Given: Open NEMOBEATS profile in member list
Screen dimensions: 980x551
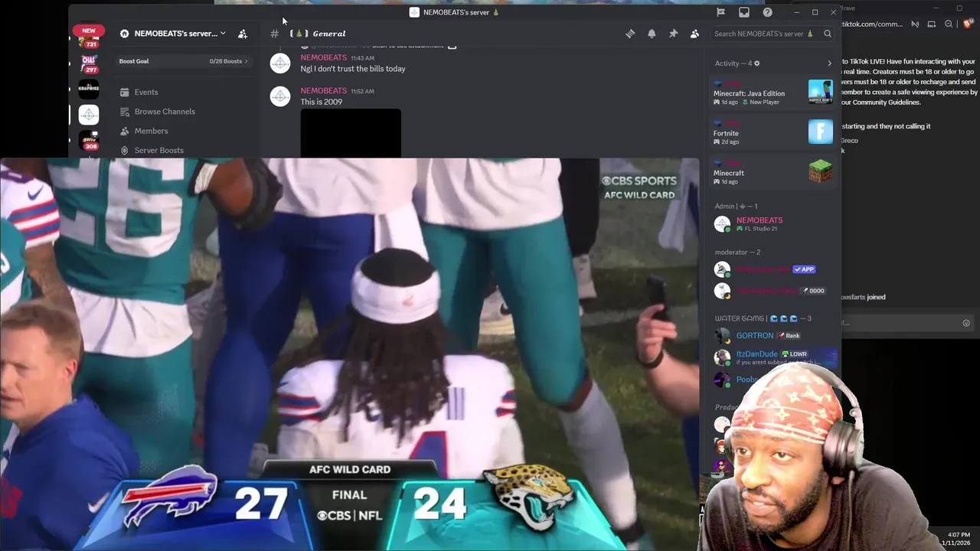Looking at the screenshot, I should (773, 223).
